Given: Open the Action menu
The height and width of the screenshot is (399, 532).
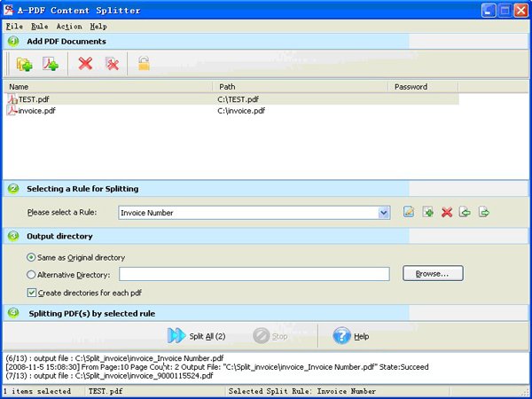Looking at the screenshot, I should (x=69, y=27).
